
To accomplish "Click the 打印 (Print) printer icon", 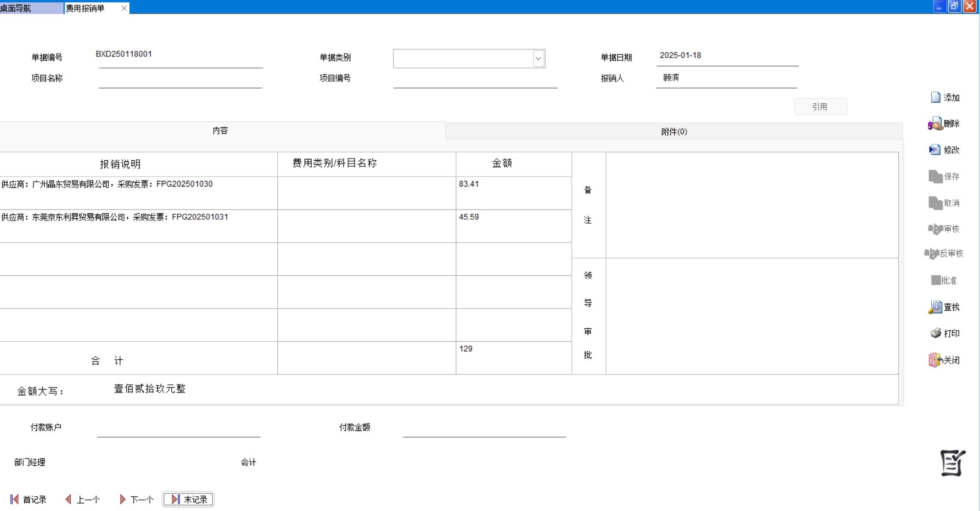I will click(x=935, y=333).
